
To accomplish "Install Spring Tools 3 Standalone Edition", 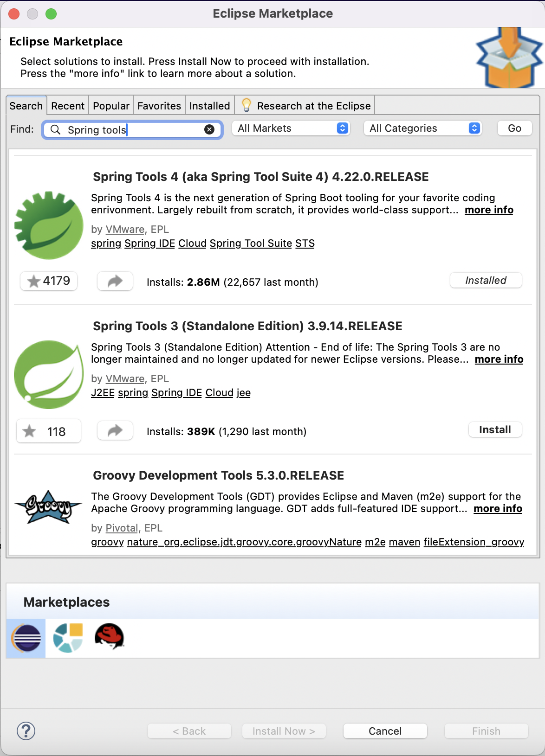I will click(x=495, y=429).
